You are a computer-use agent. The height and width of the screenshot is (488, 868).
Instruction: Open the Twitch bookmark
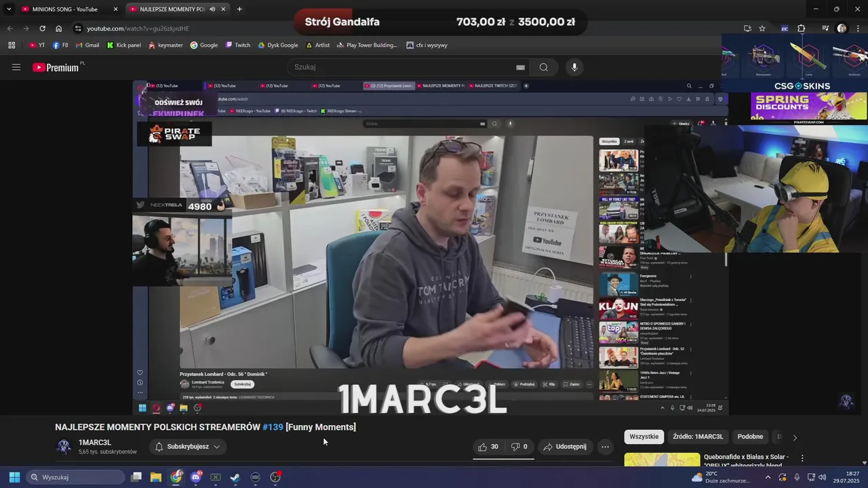tap(238, 45)
